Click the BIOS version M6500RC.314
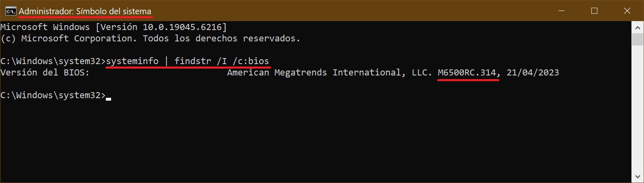The width and height of the screenshot is (644, 183). pyautogui.click(x=467, y=73)
